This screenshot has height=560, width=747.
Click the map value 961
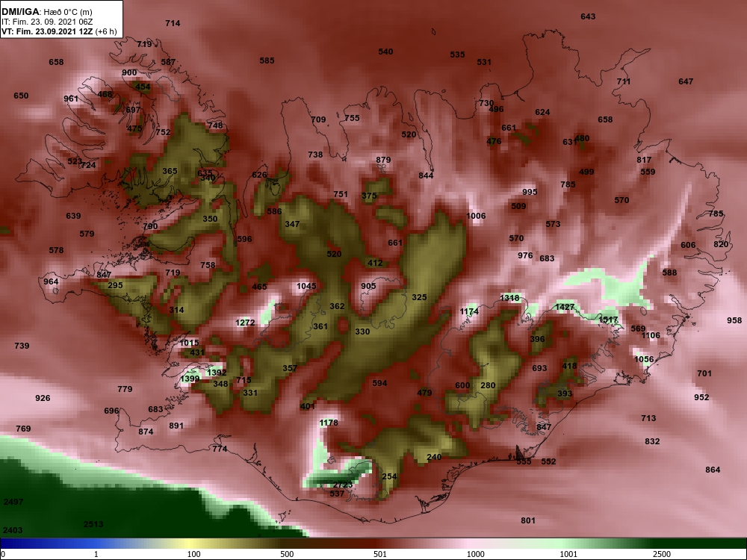70,99
